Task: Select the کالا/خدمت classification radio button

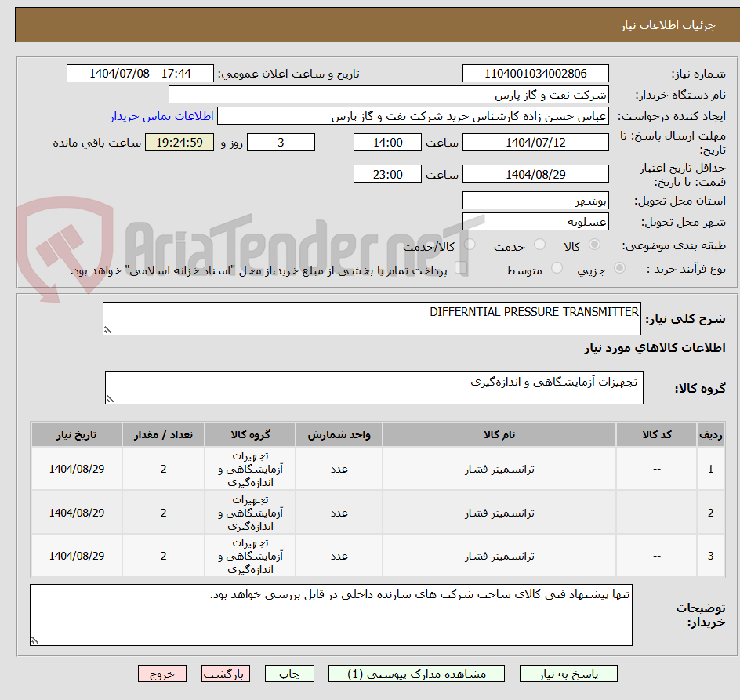Action: coord(469,244)
